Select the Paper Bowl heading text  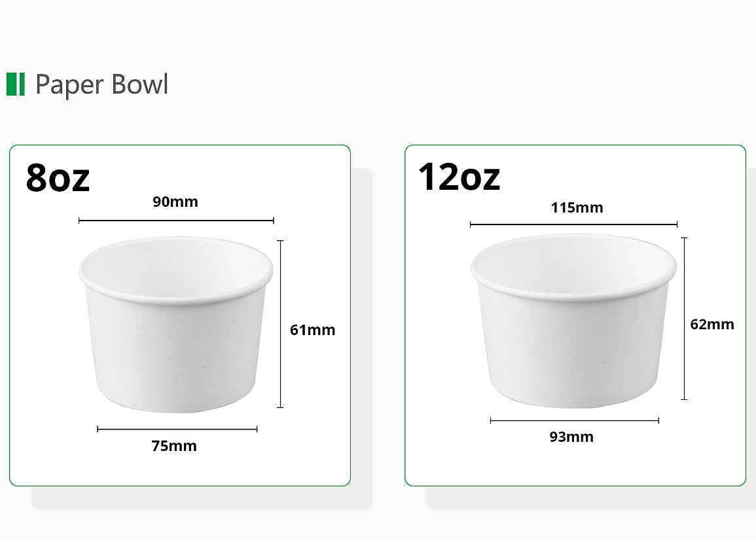101,84
